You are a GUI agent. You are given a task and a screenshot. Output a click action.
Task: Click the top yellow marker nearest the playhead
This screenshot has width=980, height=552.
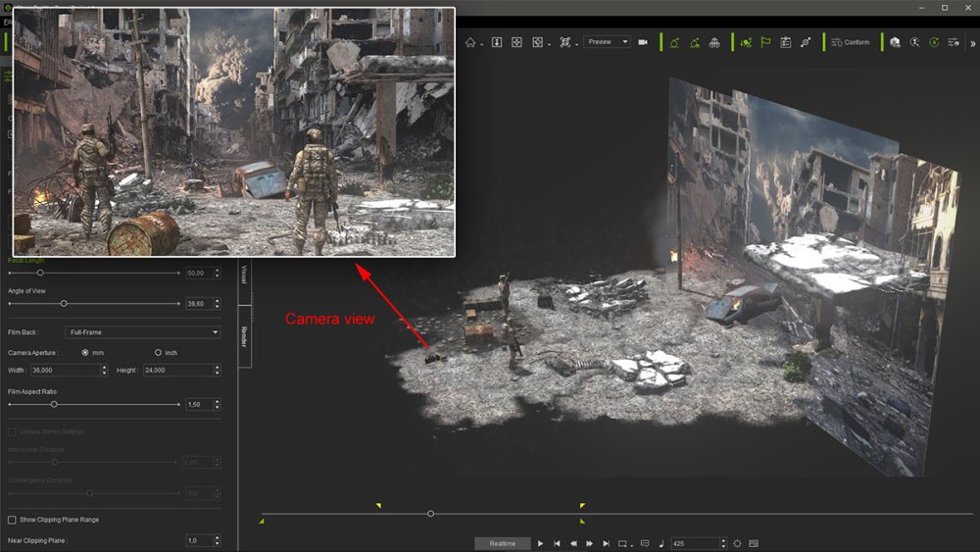tap(378, 505)
